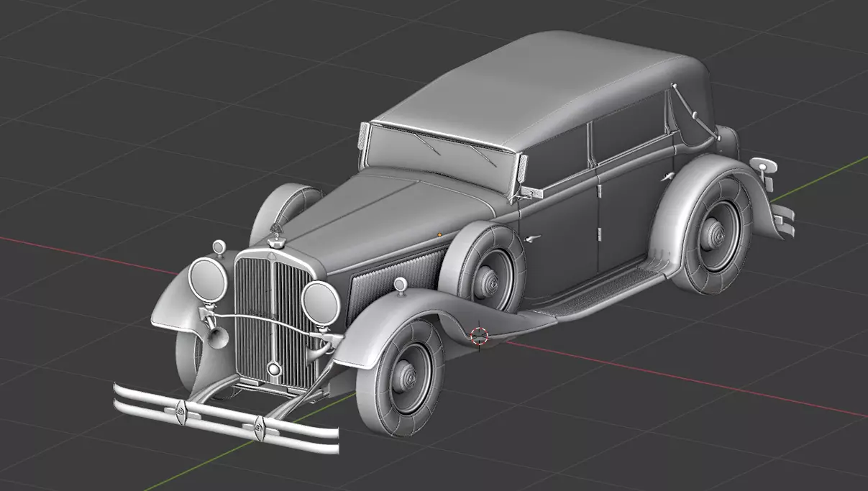Viewport: 868px width, 491px height.
Task: Select the rear tail light assembly
Action: (x=763, y=172)
